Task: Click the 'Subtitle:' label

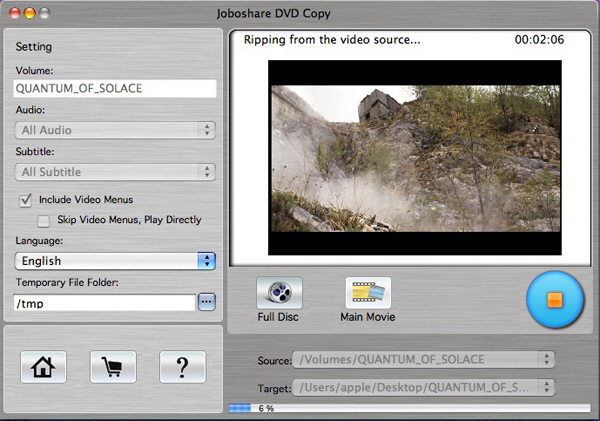Action: click(35, 152)
